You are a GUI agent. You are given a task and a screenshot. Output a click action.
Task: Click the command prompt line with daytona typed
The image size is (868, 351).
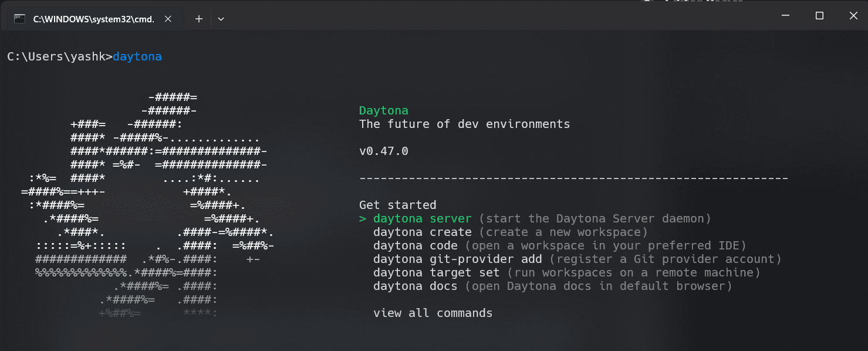(84, 56)
